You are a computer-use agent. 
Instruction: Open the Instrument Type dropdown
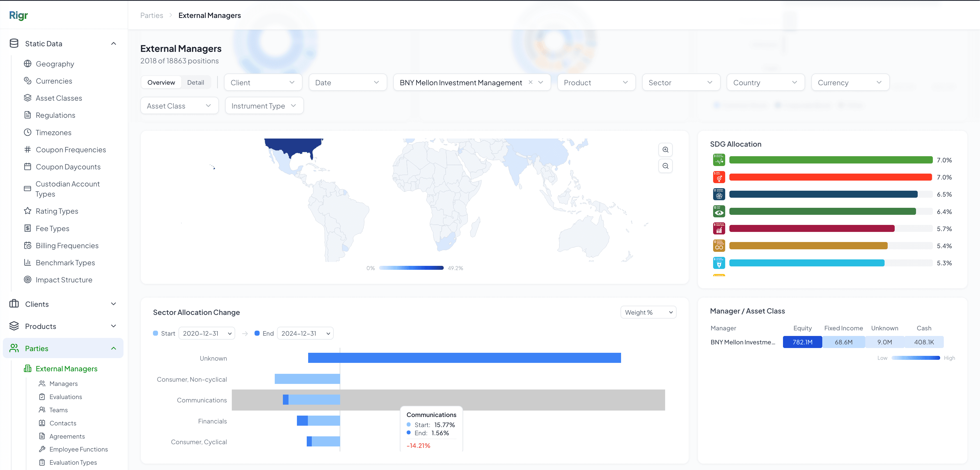(264, 106)
